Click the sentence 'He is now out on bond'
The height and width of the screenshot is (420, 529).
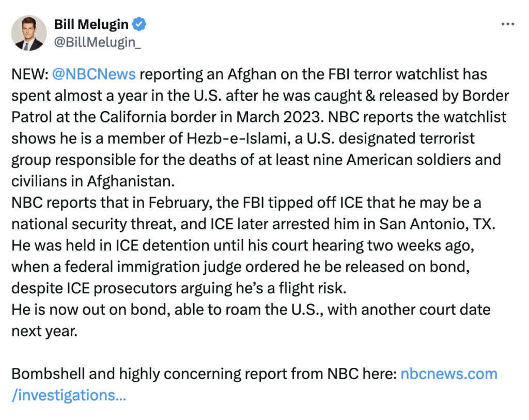pos(251,309)
